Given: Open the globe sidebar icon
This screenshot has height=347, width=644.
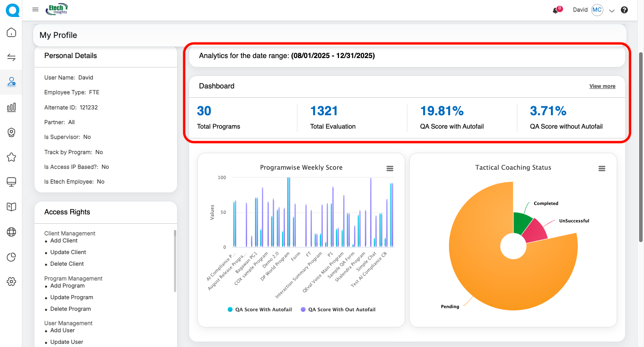Looking at the screenshot, I should click(12, 232).
